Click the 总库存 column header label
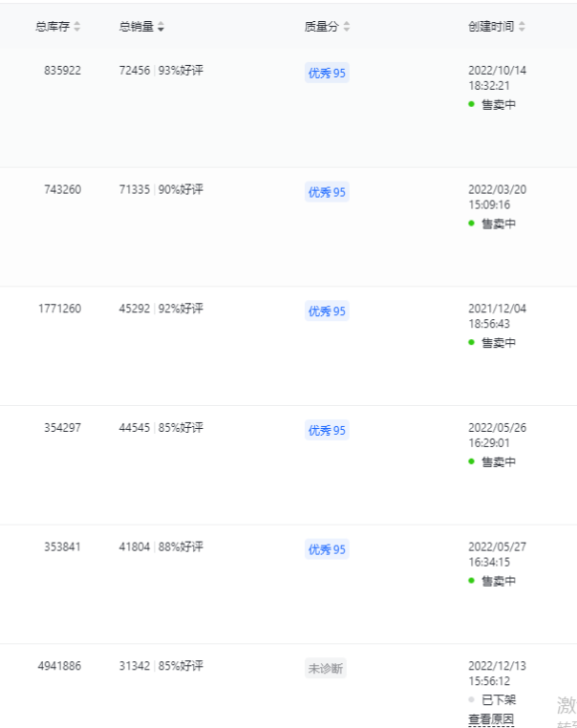The width and height of the screenshot is (577, 728). (x=52, y=27)
